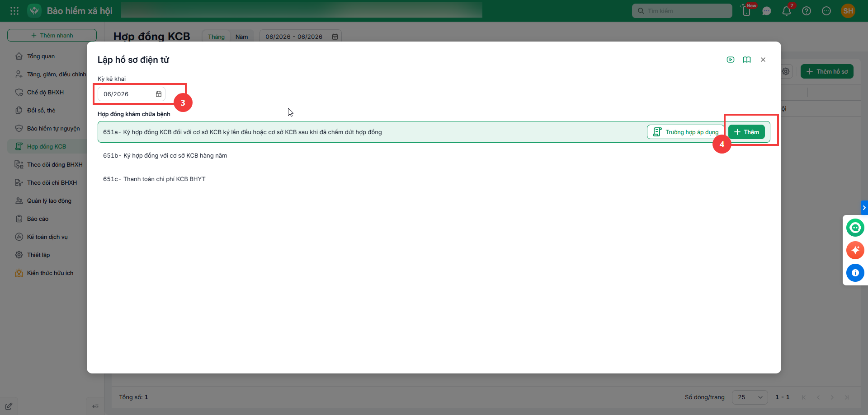This screenshot has height=415, width=868.
Task: Open the calendar icon in Kỳ kê khai field
Action: [x=159, y=94]
